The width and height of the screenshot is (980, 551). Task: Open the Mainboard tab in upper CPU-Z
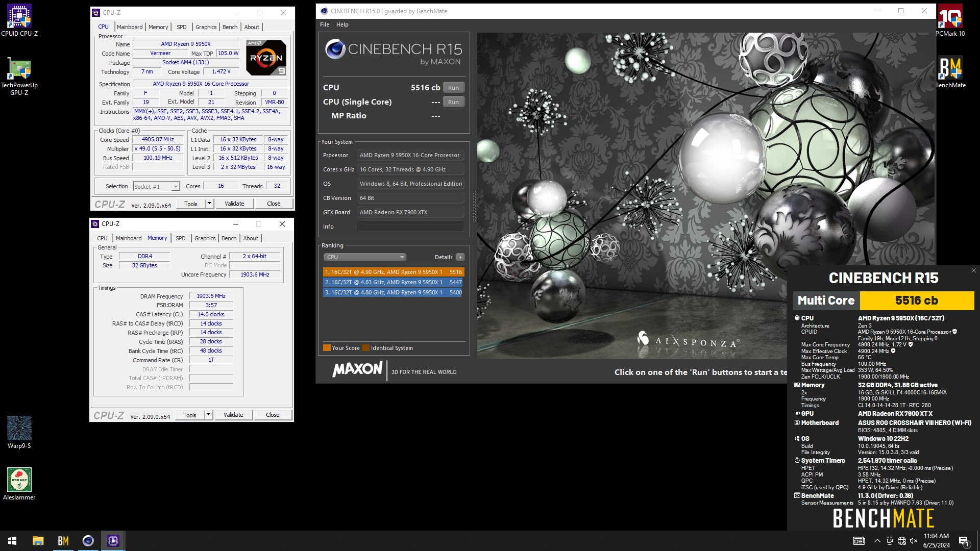(130, 27)
